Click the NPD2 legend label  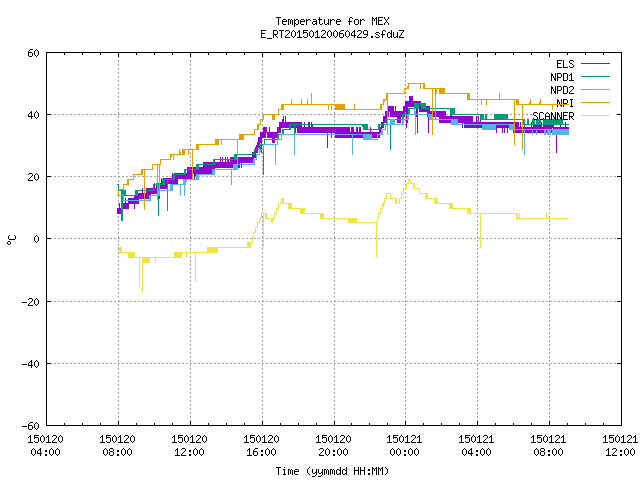(562, 90)
